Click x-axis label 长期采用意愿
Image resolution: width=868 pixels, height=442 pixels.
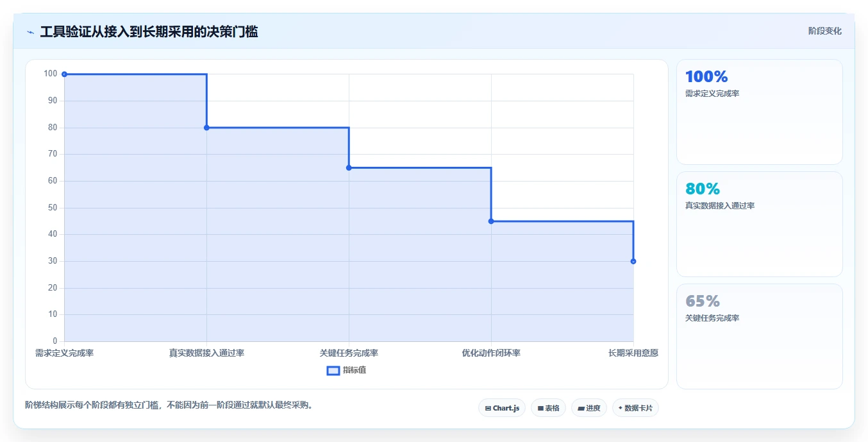(633, 353)
